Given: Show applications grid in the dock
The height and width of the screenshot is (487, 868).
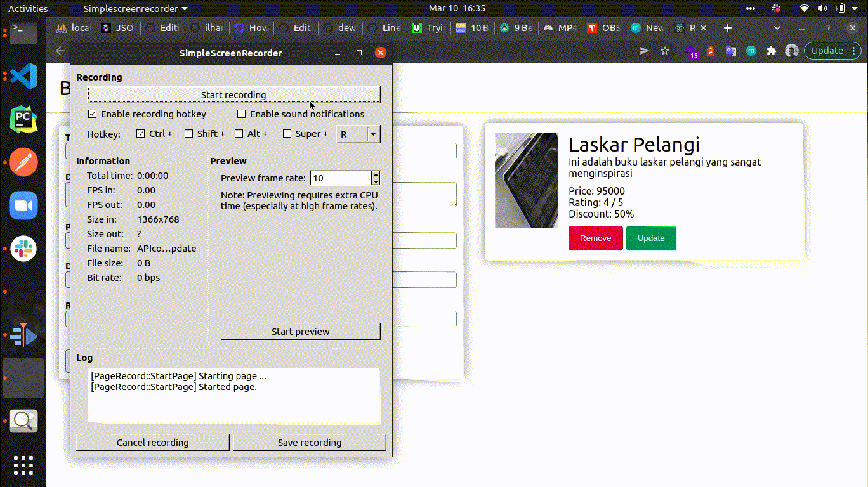Looking at the screenshot, I should [23, 465].
